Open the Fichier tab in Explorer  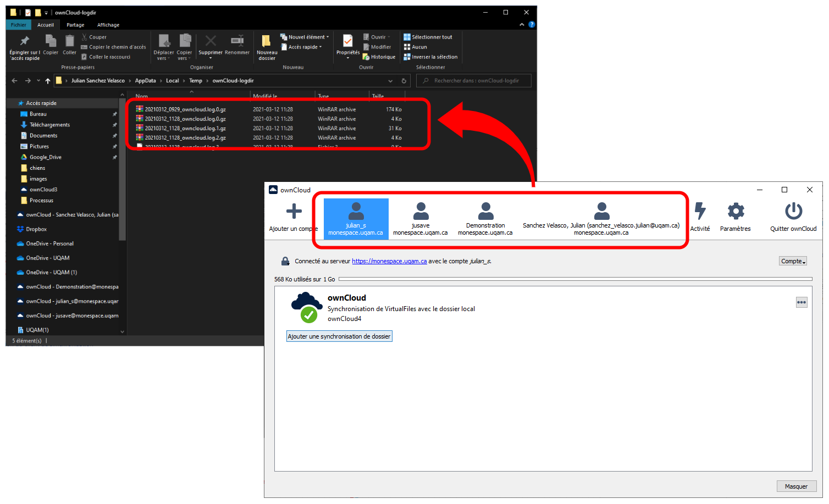point(18,25)
